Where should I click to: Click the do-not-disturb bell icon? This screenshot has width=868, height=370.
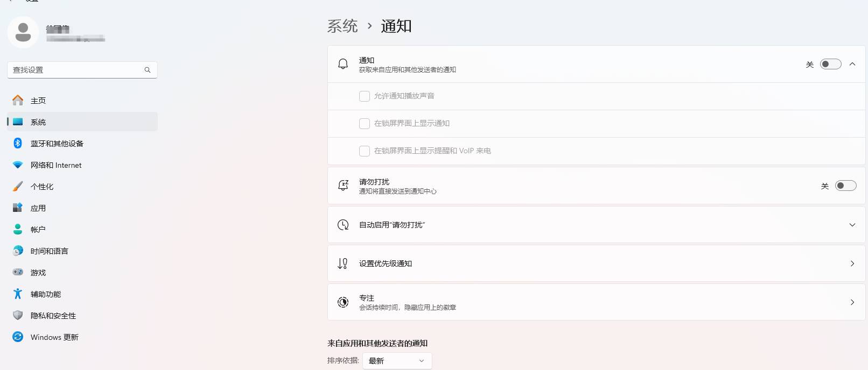(343, 186)
